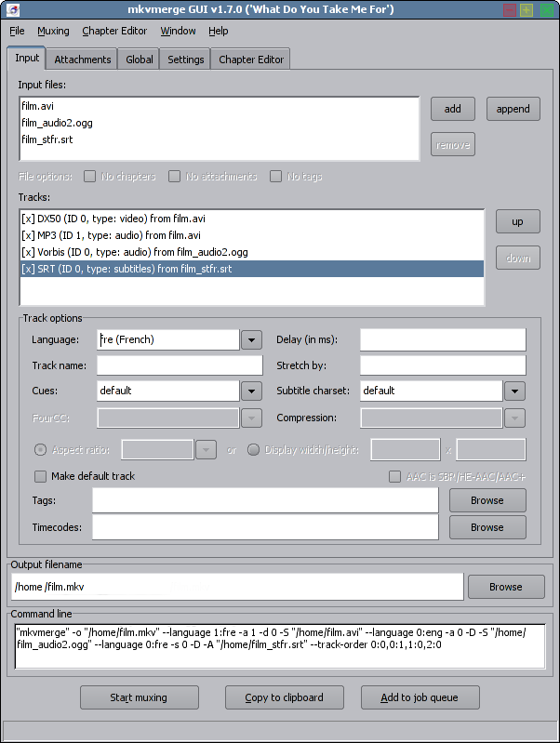Open the Cues dropdown arrow
560x743 pixels.
click(x=251, y=391)
